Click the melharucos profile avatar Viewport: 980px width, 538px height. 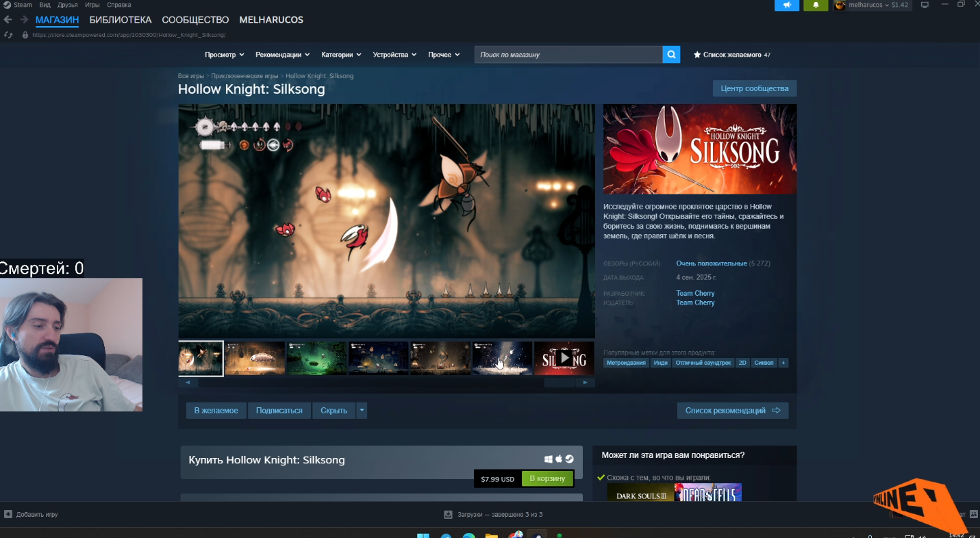point(840,5)
